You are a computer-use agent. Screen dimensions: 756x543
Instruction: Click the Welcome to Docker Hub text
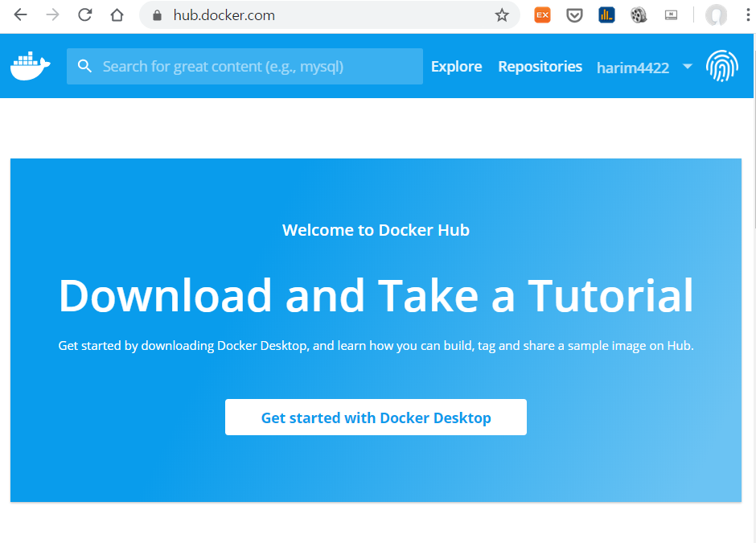[x=376, y=230]
